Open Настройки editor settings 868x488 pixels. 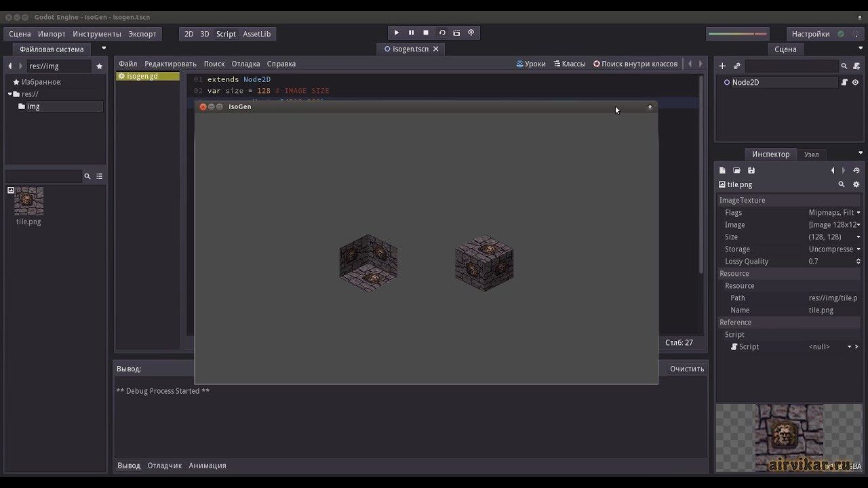(811, 34)
